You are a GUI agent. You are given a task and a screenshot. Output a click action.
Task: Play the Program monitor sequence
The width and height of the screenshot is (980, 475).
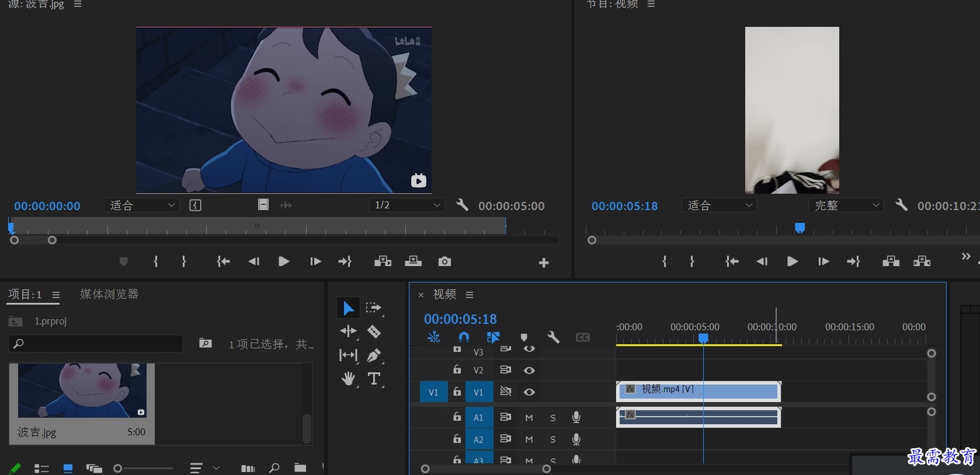click(793, 261)
